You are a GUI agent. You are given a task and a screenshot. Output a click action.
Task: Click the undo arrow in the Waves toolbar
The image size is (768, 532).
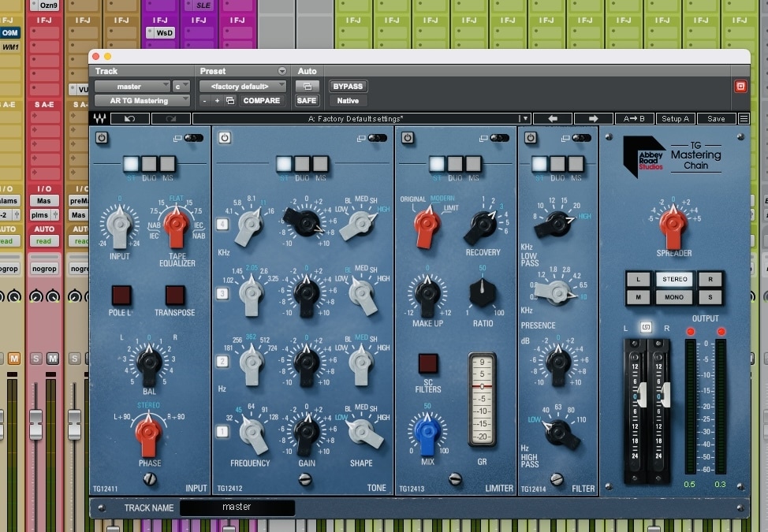tap(130, 119)
